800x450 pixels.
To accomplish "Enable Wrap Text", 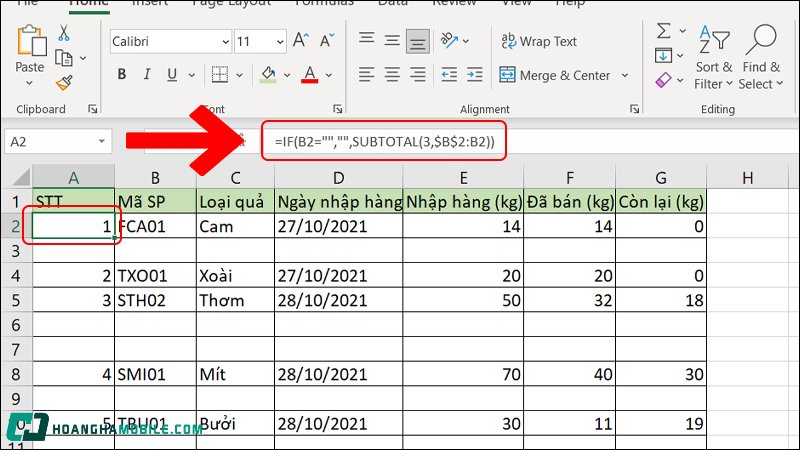I will 539,41.
